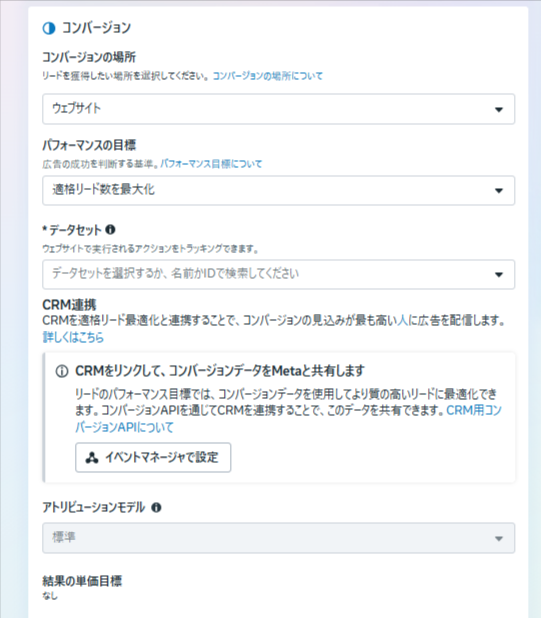Open the パフォーマンス目標について link
541x618 pixels.
(211, 164)
